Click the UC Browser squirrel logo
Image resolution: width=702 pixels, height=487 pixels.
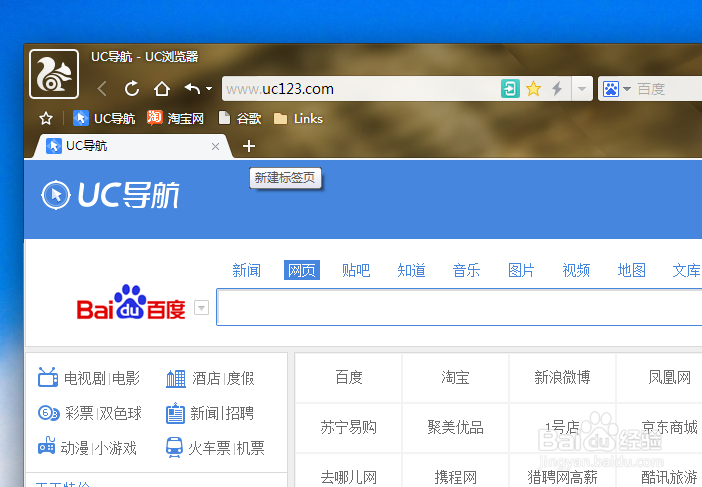[x=54, y=74]
